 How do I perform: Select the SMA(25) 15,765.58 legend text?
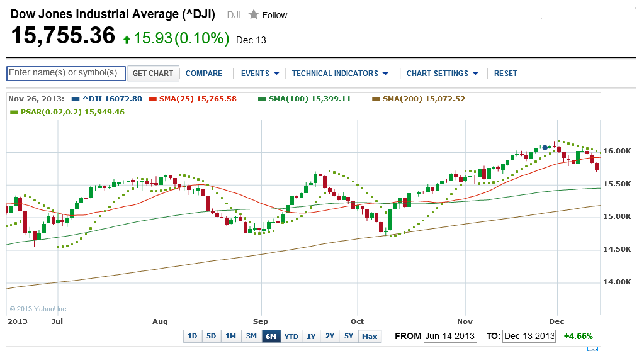(198, 99)
